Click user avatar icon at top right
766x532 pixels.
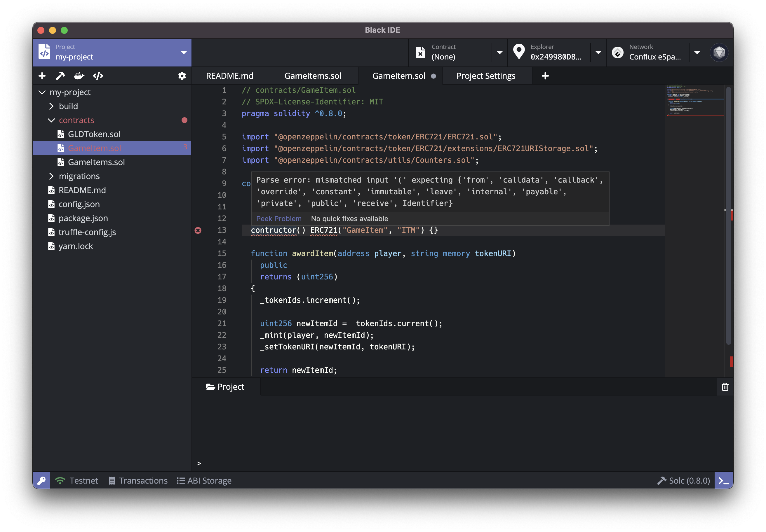(x=719, y=53)
